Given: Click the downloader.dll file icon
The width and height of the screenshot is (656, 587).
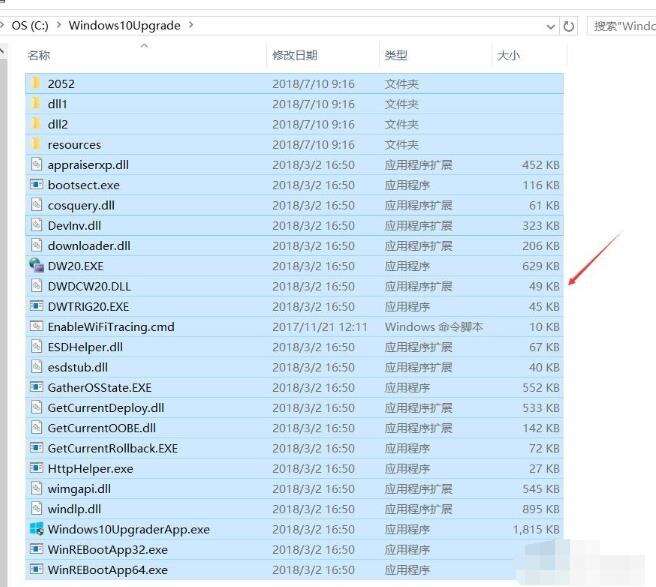Looking at the screenshot, I should pyautogui.click(x=36, y=245).
